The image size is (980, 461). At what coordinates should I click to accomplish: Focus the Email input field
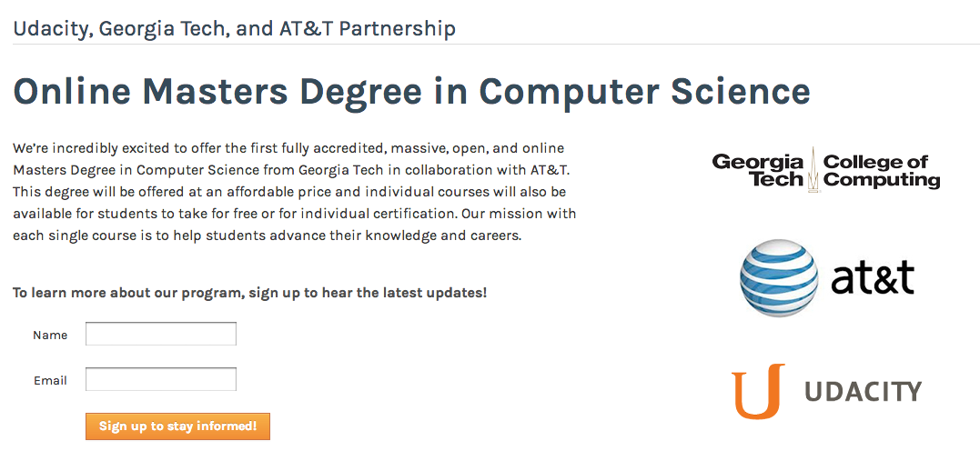point(161,379)
